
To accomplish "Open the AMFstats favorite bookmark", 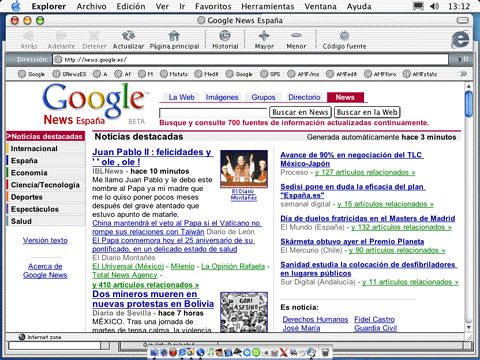I will [x=420, y=74].
